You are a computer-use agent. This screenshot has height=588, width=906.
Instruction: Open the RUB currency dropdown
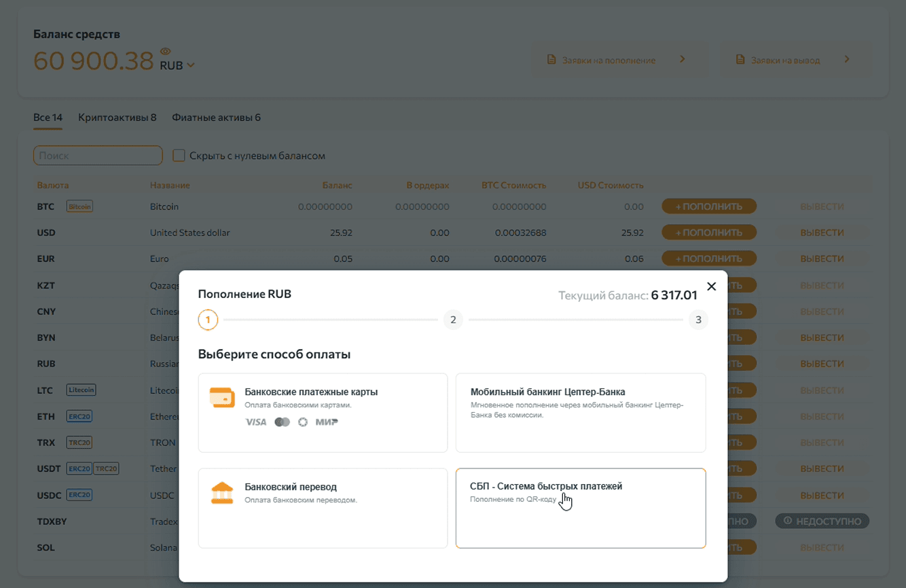(x=177, y=66)
